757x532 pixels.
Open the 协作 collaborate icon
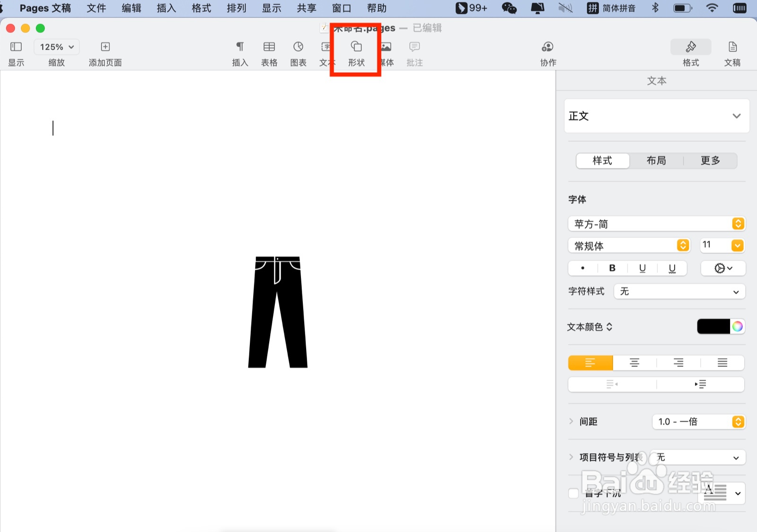coord(548,47)
